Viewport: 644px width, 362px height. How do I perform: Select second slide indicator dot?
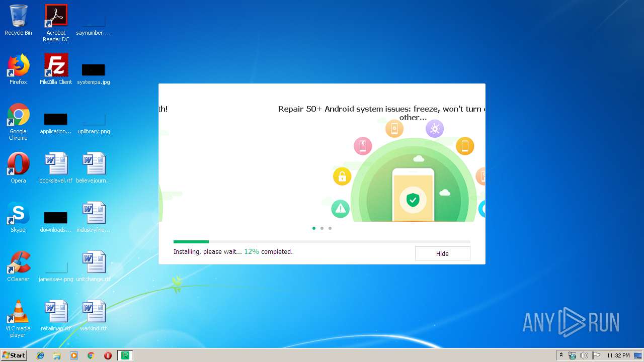(322, 228)
